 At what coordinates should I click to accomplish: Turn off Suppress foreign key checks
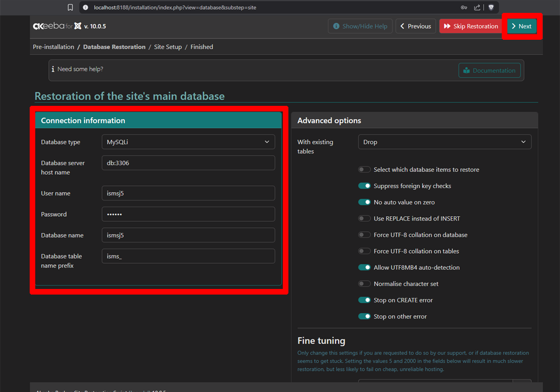click(x=365, y=186)
